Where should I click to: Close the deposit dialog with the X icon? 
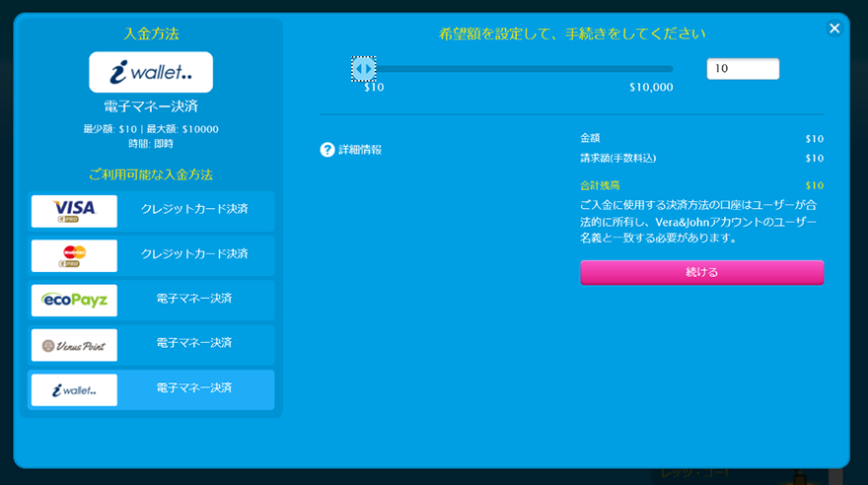(x=834, y=29)
